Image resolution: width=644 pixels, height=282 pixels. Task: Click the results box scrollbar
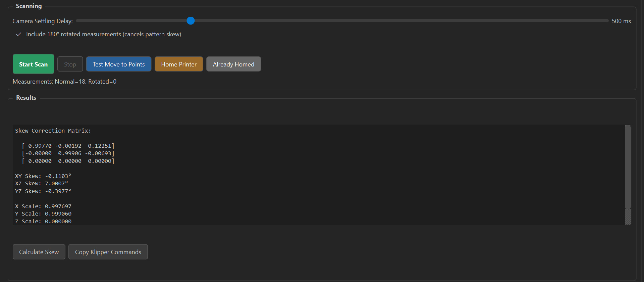[x=628, y=167]
